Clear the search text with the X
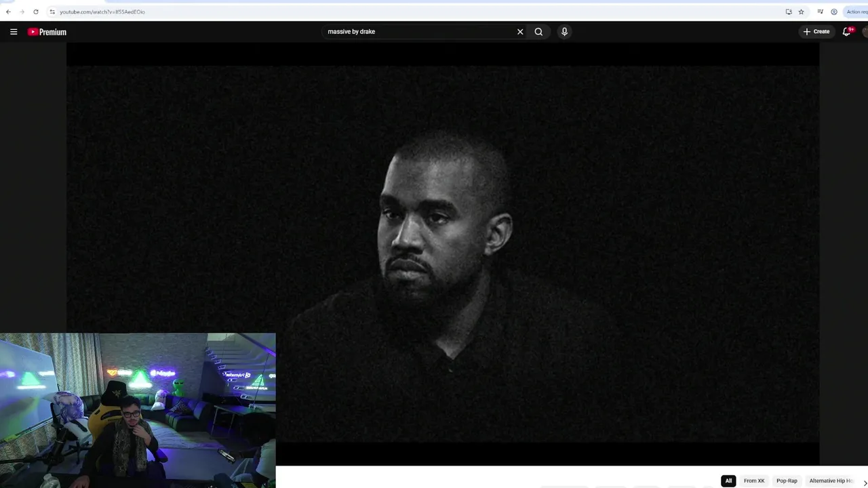 coord(520,32)
